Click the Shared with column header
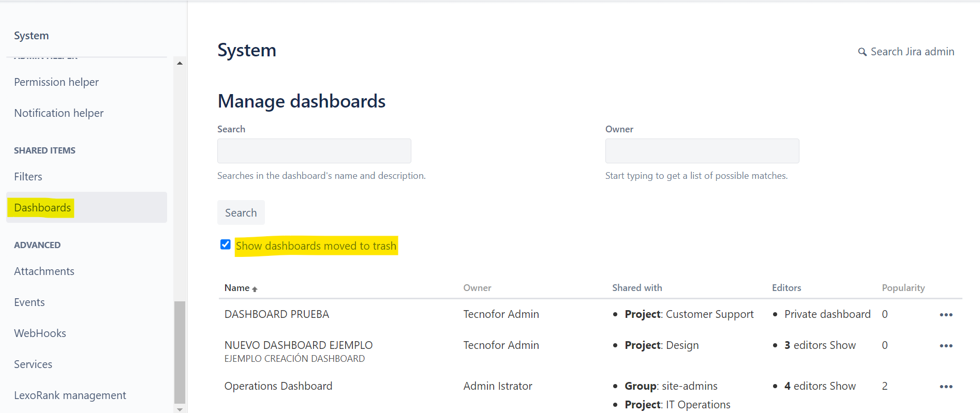This screenshot has height=413, width=980. [x=637, y=288]
